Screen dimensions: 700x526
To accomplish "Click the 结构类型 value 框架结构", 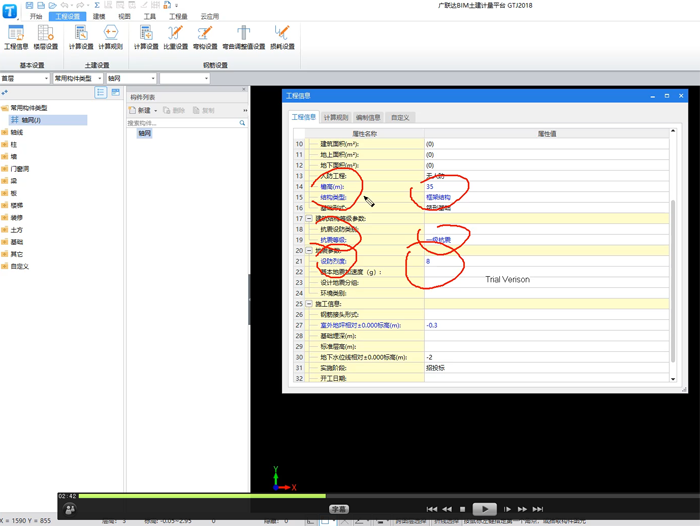I will point(546,197).
